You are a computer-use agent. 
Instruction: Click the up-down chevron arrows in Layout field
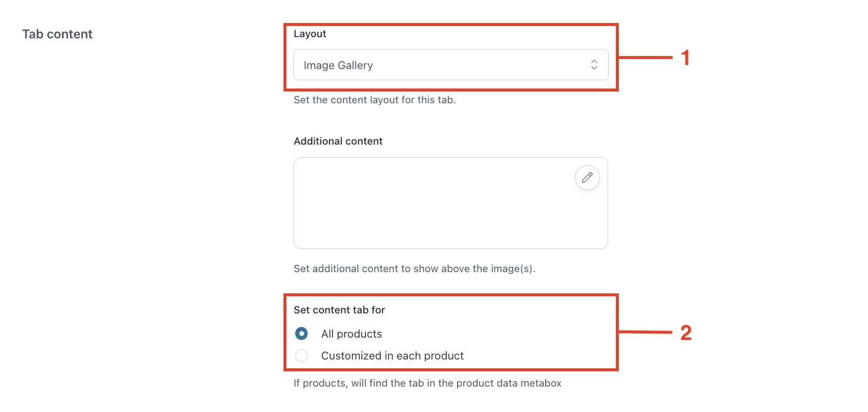[x=594, y=65]
